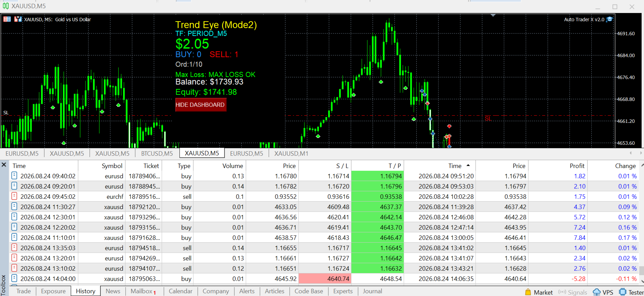The image size is (644, 296).
Task: Click the green T/P cell 4646.47
Action: click(x=378, y=237)
